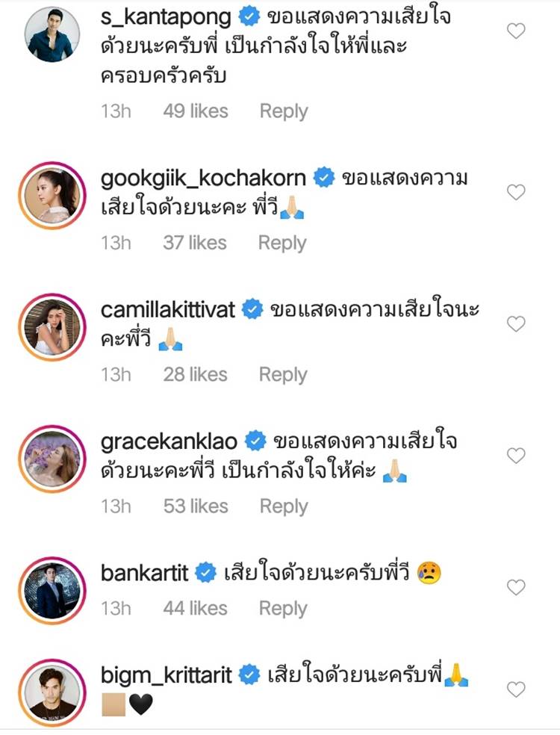Tap heart beside bigm_krittarit's comment
This screenshot has height=735, width=560.
pyautogui.click(x=516, y=689)
